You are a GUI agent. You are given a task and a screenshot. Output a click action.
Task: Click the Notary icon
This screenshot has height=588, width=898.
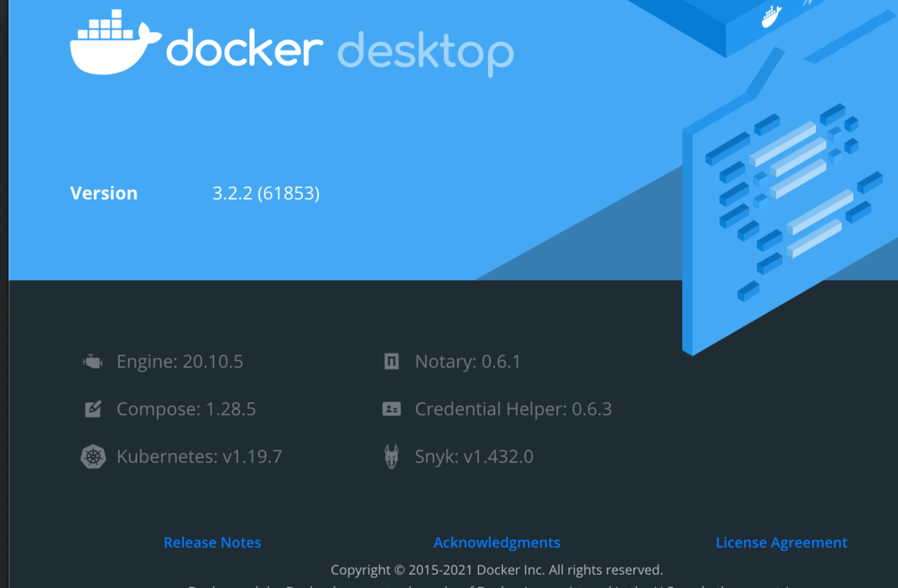point(391,361)
